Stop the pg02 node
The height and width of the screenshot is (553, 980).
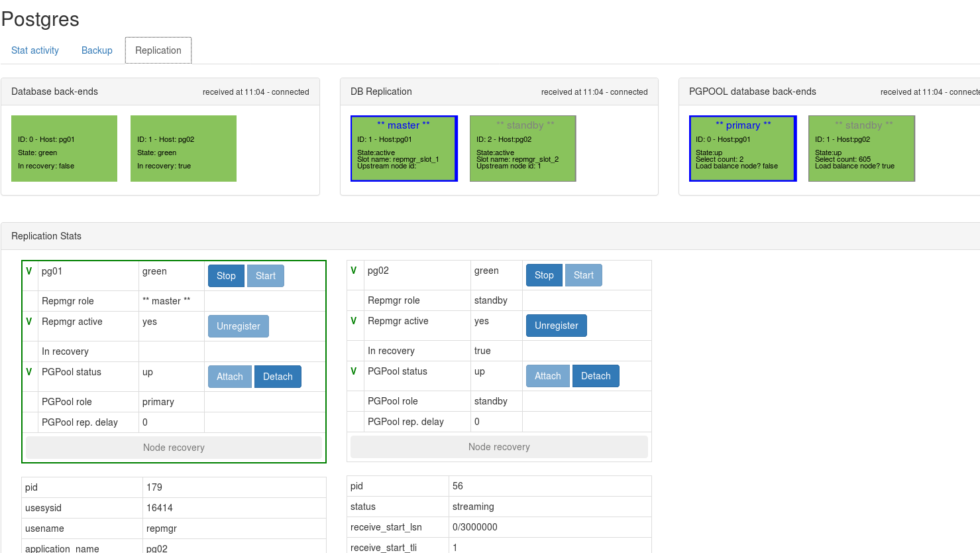pyautogui.click(x=544, y=275)
